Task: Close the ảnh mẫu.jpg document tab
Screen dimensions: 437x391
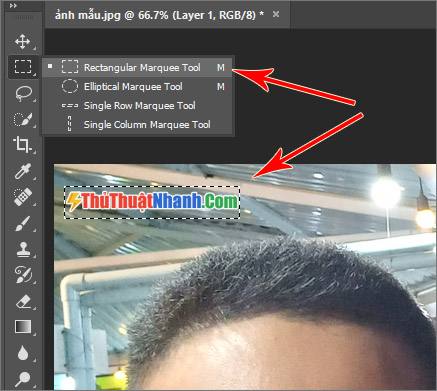Action: pyautogui.click(x=276, y=14)
